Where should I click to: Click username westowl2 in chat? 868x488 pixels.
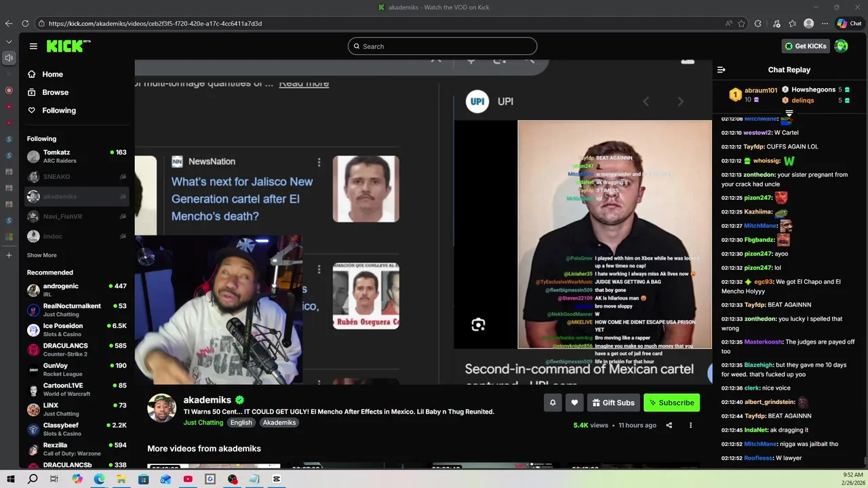point(756,133)
